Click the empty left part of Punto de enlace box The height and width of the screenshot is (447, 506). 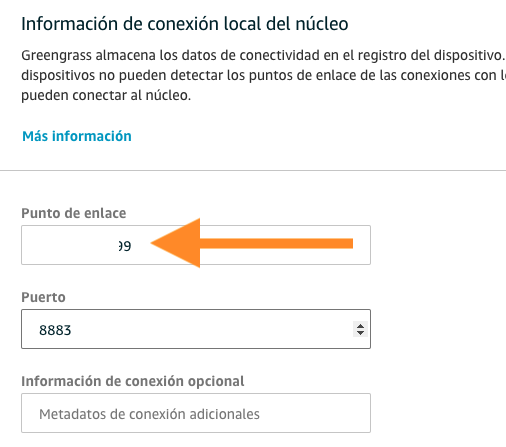point(69,245)
